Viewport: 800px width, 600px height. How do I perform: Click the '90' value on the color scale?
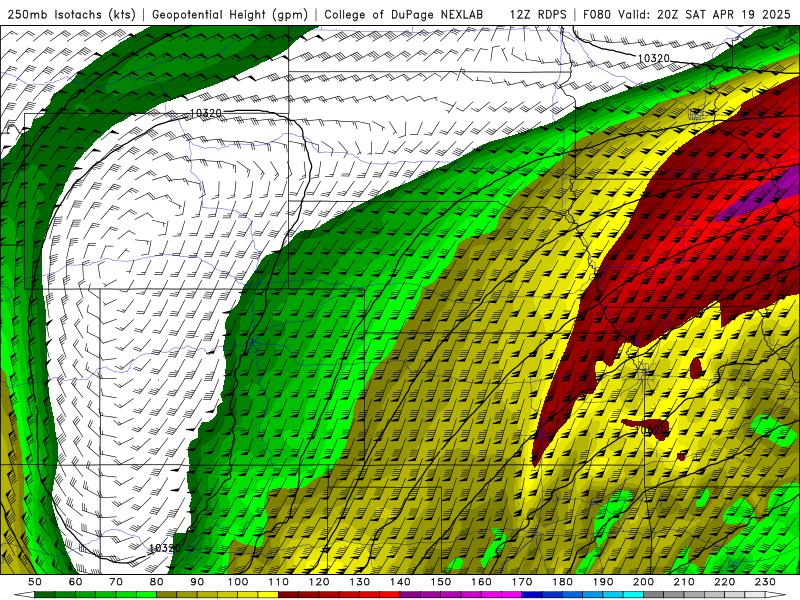pos(197,582)
